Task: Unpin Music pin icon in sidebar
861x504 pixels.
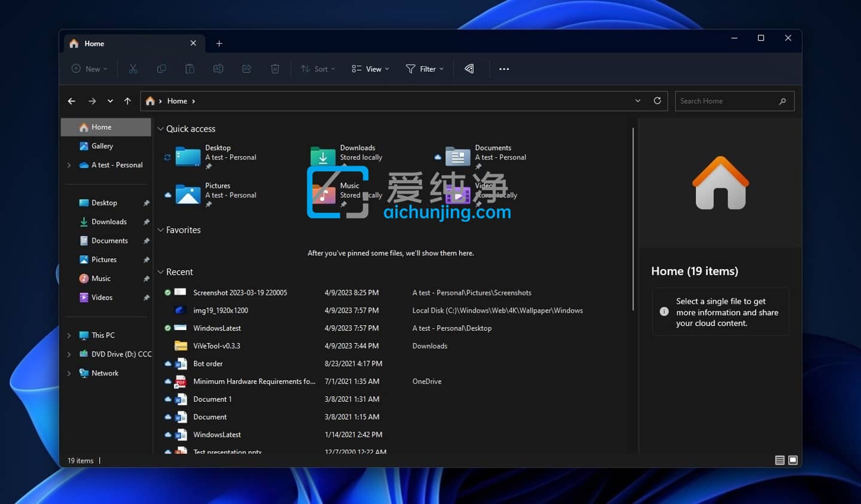Action: [x=146, y=279]
